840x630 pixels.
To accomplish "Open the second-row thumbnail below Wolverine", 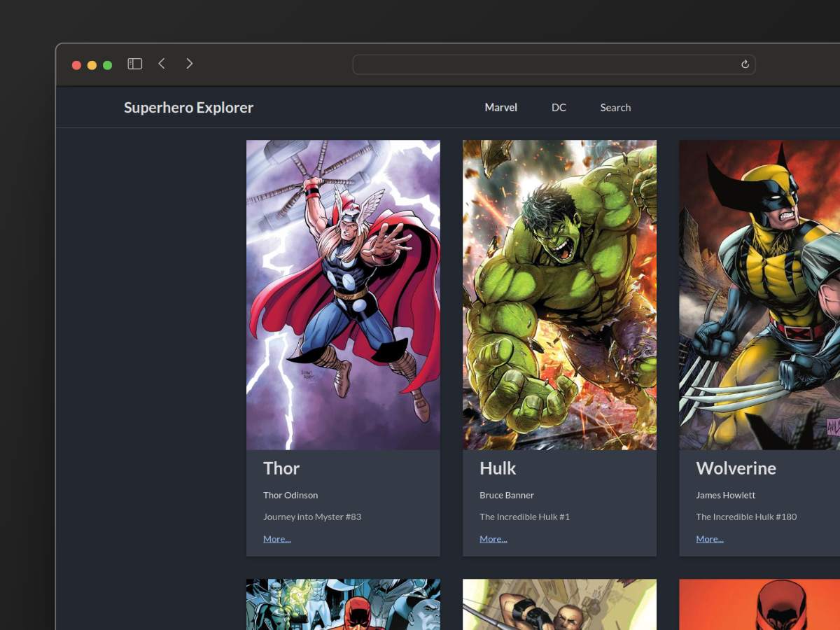I will point(759,604).
